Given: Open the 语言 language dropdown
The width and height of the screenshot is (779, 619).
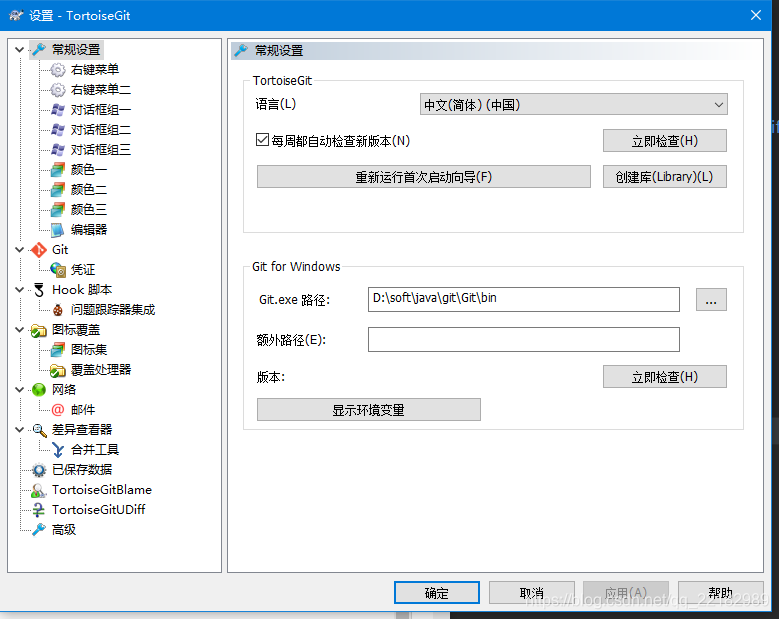Looking at the screenshot, I should 573,104.
